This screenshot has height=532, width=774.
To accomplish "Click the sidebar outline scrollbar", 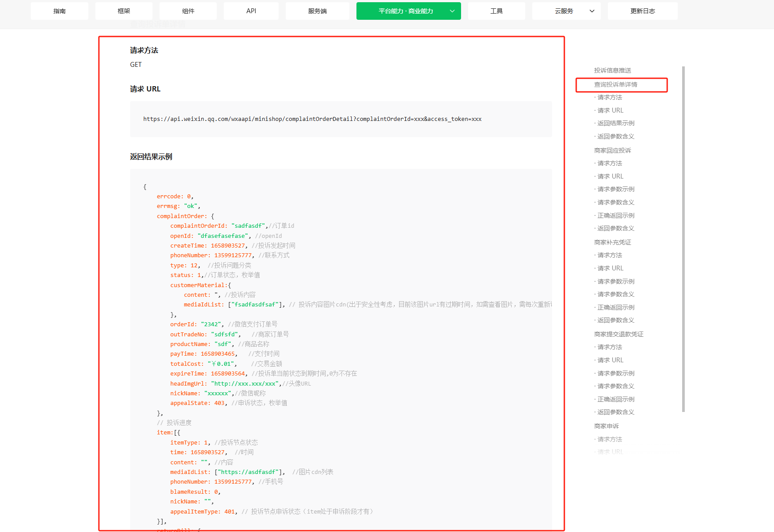I will pos(683,239).
